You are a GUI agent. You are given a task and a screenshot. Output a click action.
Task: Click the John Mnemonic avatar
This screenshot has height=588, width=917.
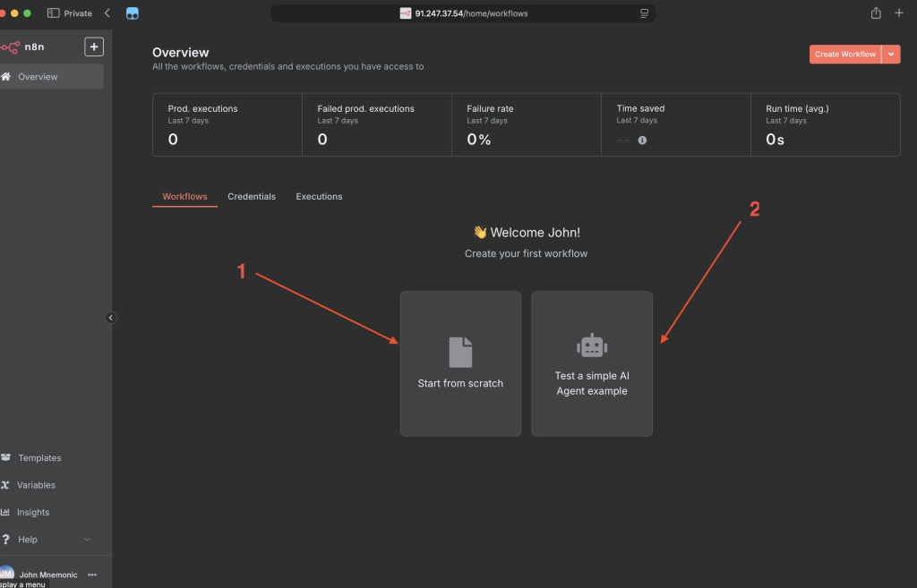point(7,574)
